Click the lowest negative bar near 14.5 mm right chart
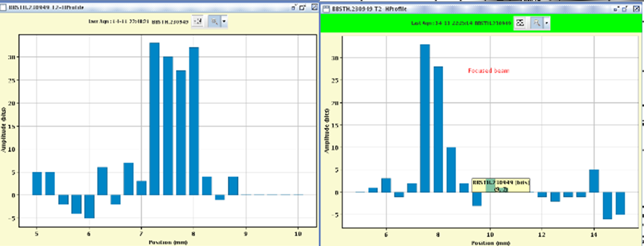644x246 pixels. [x=607, y=206]
